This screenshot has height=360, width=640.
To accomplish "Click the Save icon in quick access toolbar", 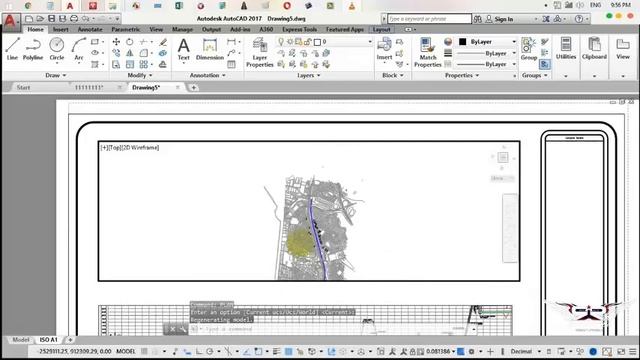I will pyautogui.click(x=51, y=19).
